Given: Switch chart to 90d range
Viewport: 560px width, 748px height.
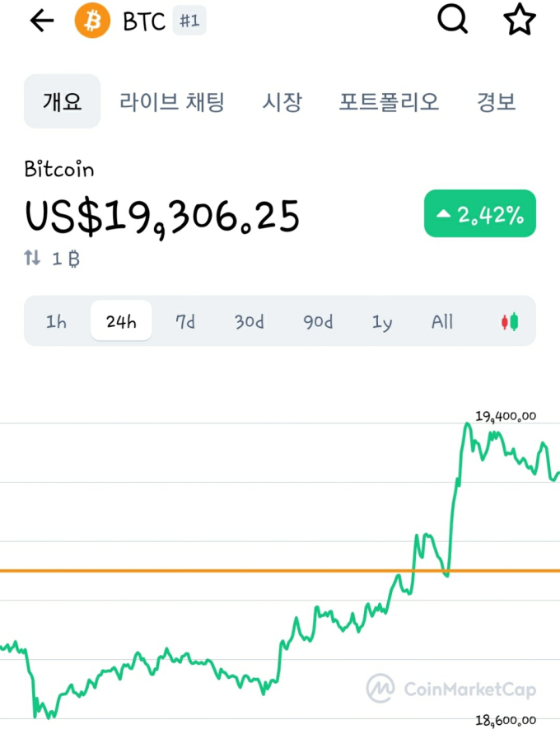Looking at the screenshot, I should point(318,321).
